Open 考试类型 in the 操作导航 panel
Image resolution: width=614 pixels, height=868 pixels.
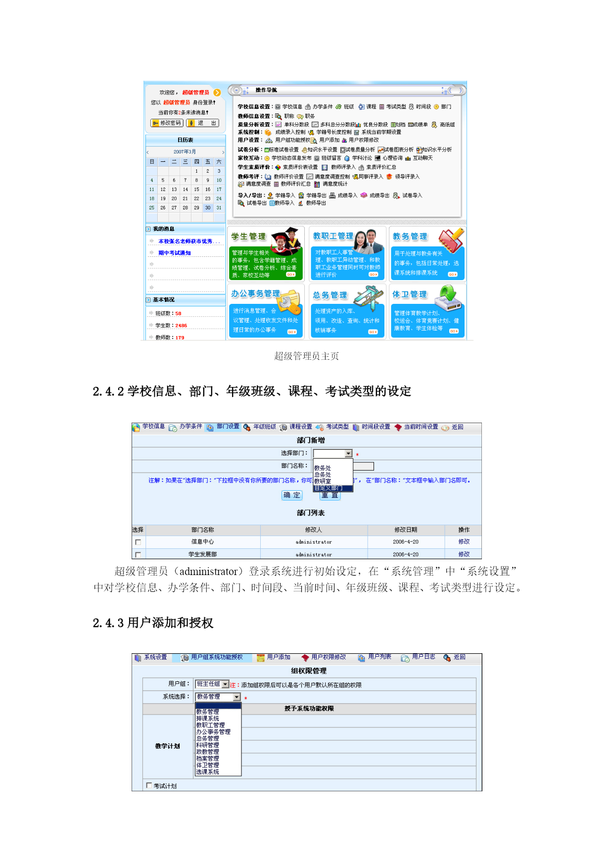[x=396, y=107]
